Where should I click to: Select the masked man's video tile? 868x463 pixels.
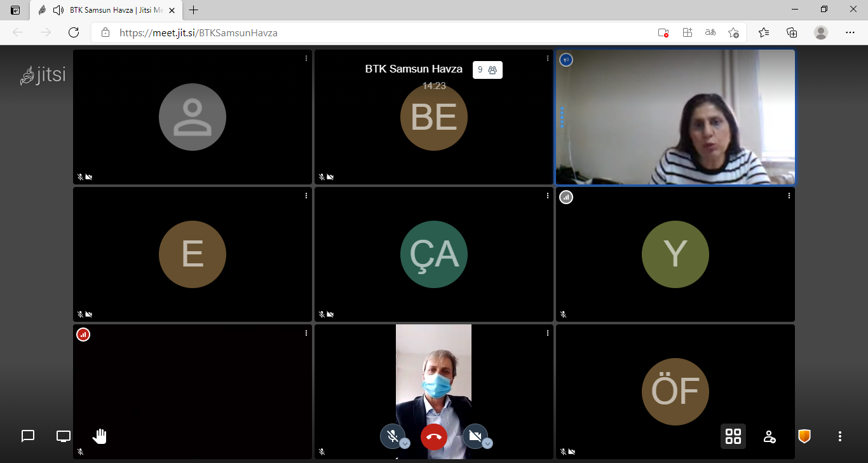coord(434,392)
